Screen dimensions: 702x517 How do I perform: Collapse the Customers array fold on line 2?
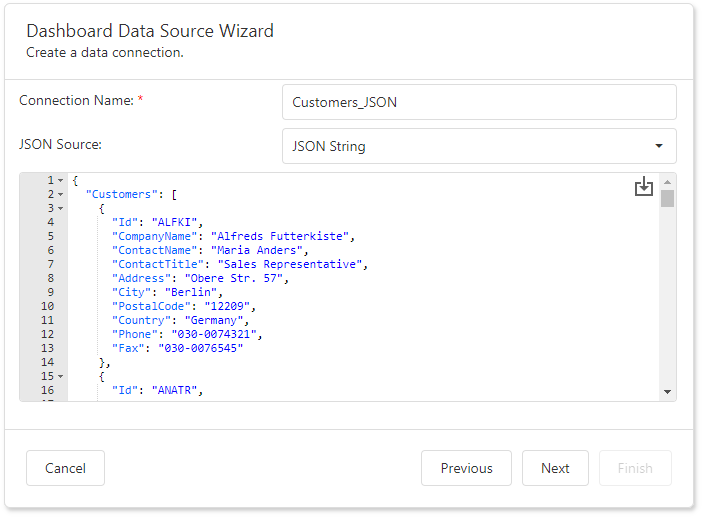coord(60,194)
